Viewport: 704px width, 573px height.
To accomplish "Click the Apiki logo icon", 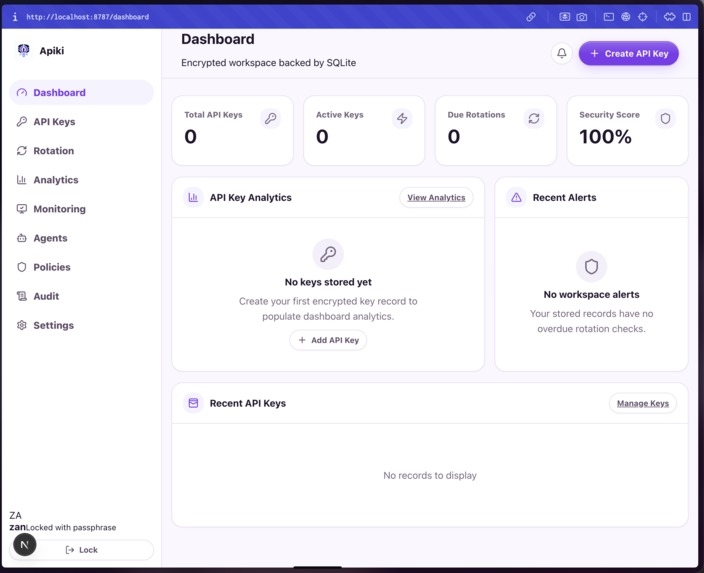I will (x=23, y=50).
